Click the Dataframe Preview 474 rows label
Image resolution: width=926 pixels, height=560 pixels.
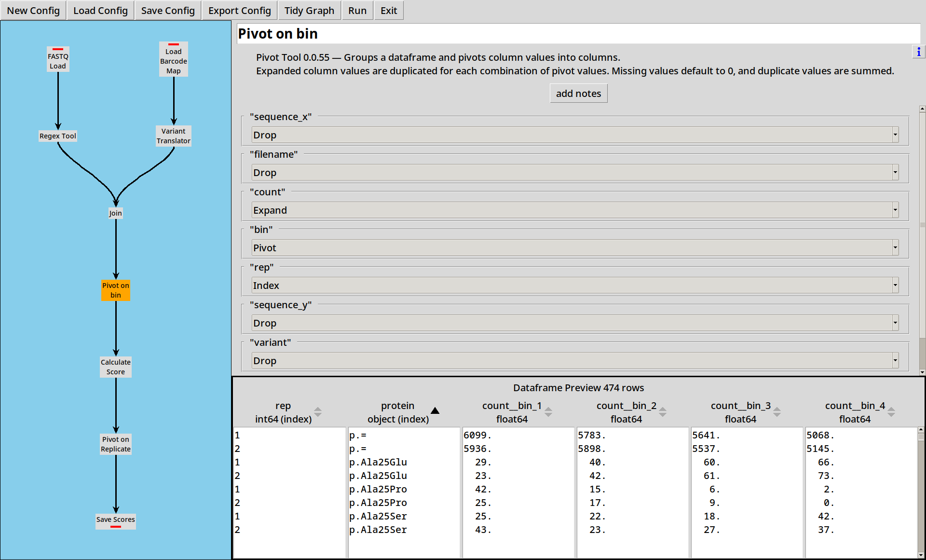(x=578, y=388)
